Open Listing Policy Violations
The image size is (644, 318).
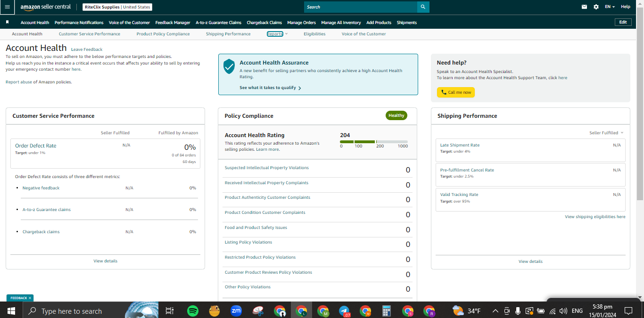[248, 242]
